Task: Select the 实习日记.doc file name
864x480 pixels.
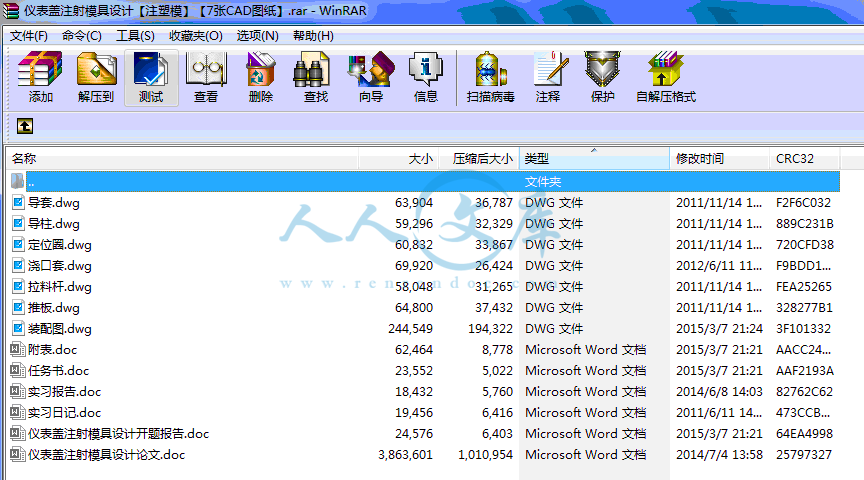Action: click(64, 413)
